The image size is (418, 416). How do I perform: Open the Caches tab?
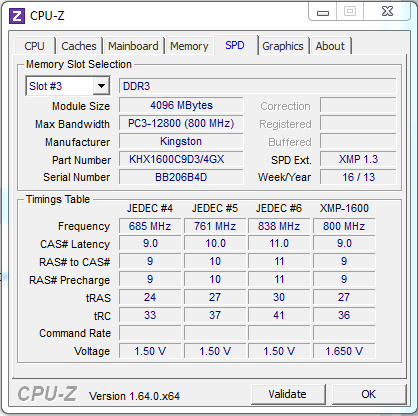79,46
